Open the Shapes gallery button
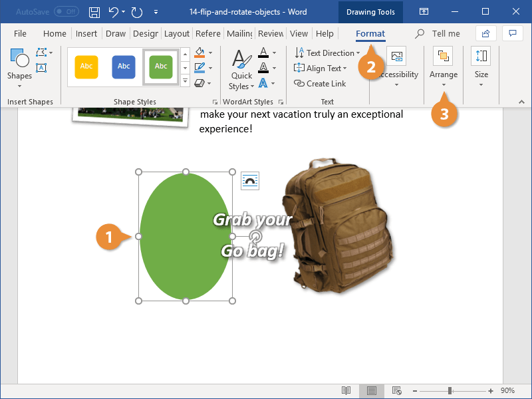532x399 pixels. [19, 68]
